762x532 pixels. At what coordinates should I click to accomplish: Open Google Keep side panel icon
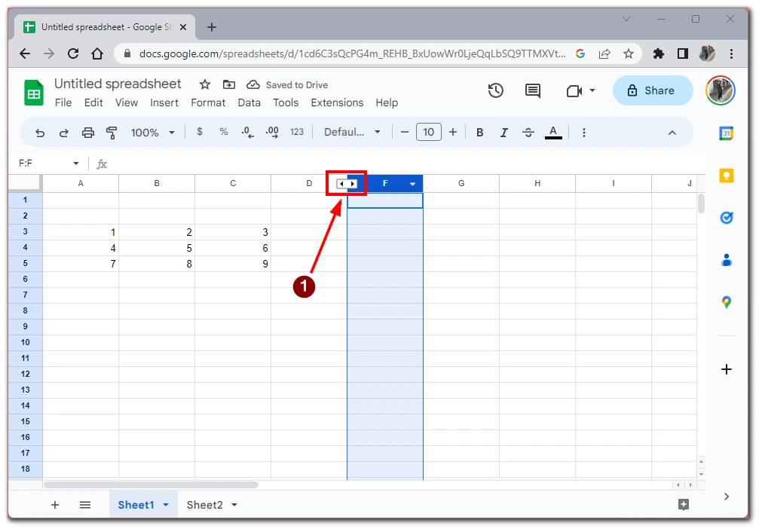pos(726,176)
